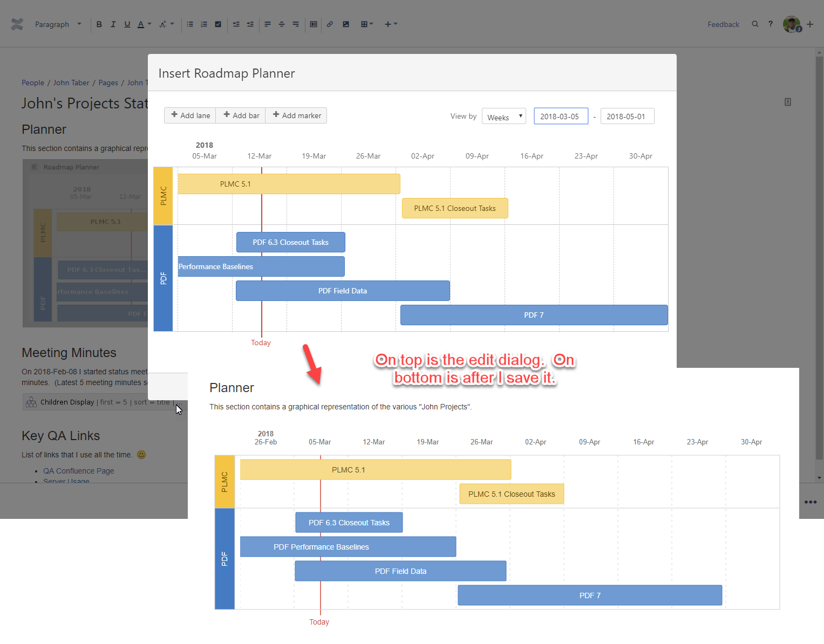Open the page restrictions icon
Image resolution: width=824 pixels, height=644 pixels.
[x=788, y=102]
